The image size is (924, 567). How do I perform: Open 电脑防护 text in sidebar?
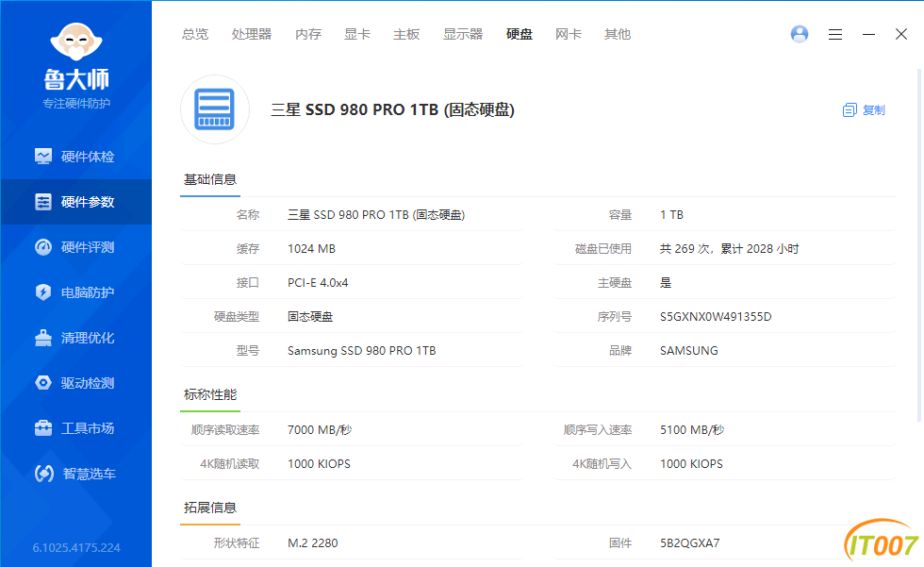click(x=88, y=292)
